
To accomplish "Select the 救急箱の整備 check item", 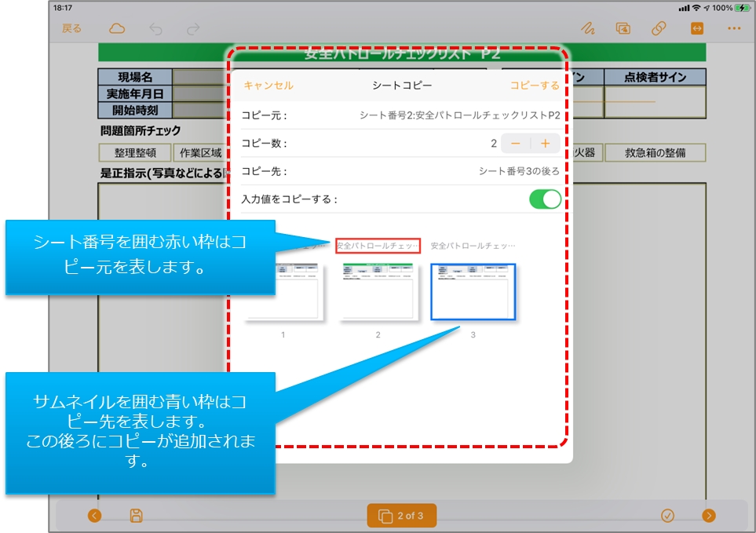I will coord(656,153).
